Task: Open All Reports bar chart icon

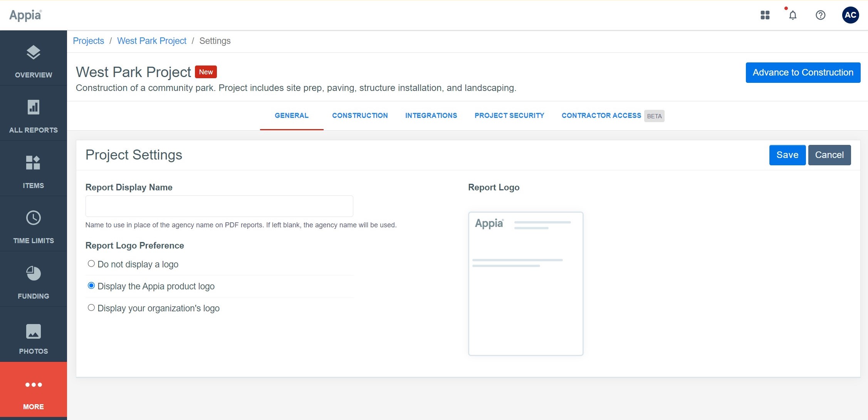Action: (34, 108)
